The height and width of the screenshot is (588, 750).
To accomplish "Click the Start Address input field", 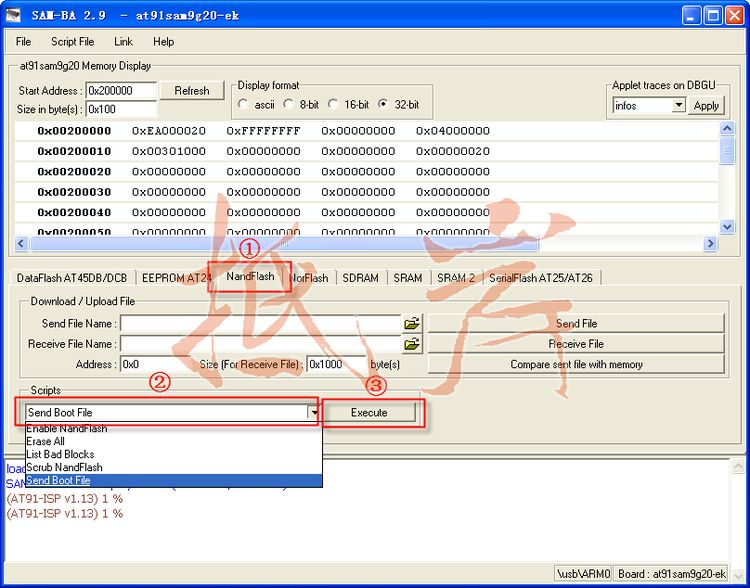I will [x=121, y=90].
